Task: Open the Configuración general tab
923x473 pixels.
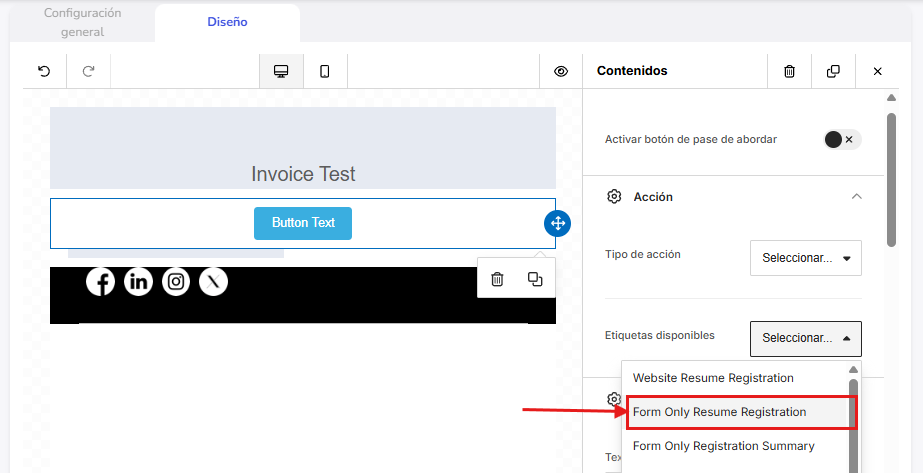Action: pyautogui.click(x=83, y=22)
